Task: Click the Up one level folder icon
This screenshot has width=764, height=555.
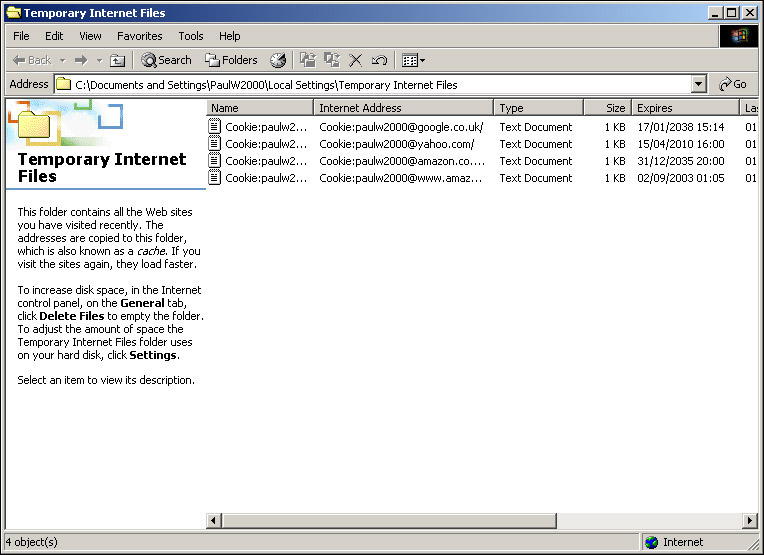Action: tap(118, 60)
